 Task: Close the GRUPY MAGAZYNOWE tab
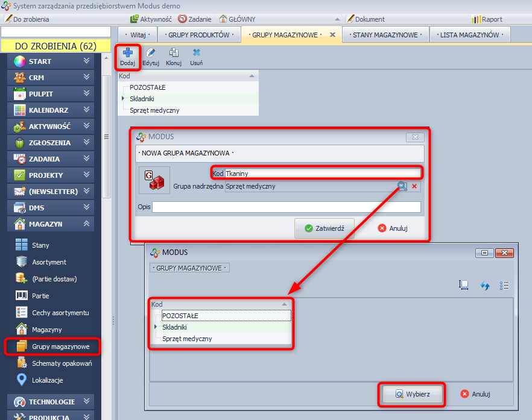pos(332,34)
